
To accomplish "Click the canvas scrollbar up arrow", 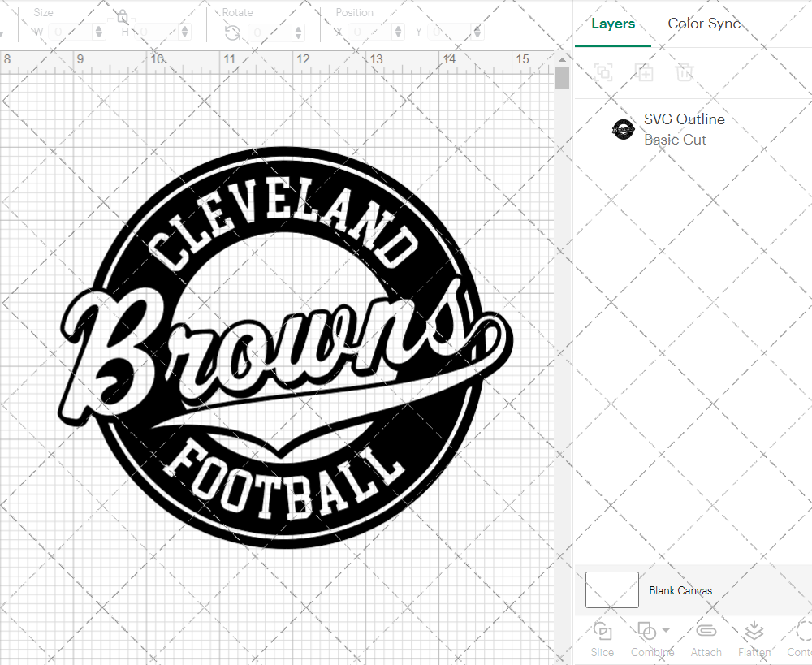I will (x=563, y=59).
